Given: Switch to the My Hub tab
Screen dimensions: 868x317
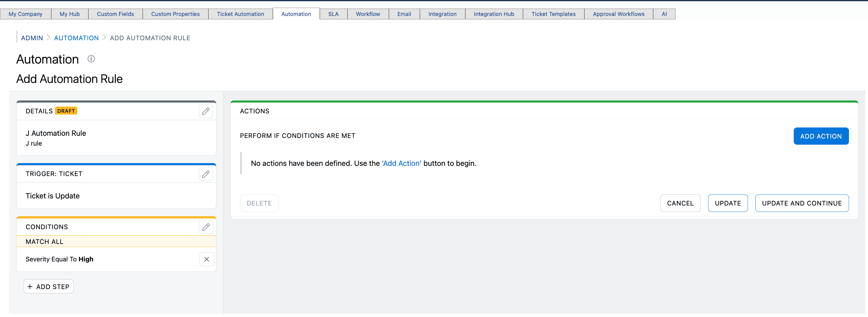Looking at the screenshot, I should 70,14.
